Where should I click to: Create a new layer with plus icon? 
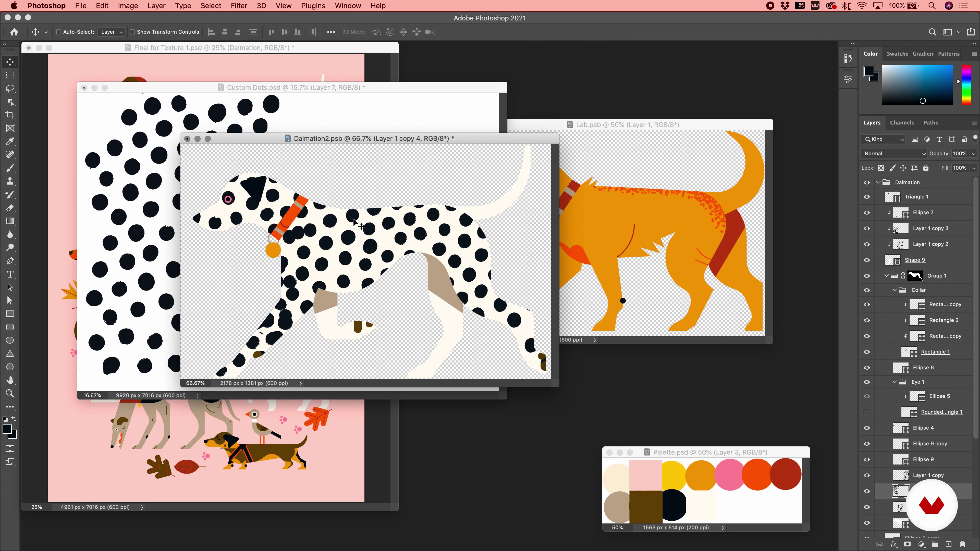[x=948, y=544]
